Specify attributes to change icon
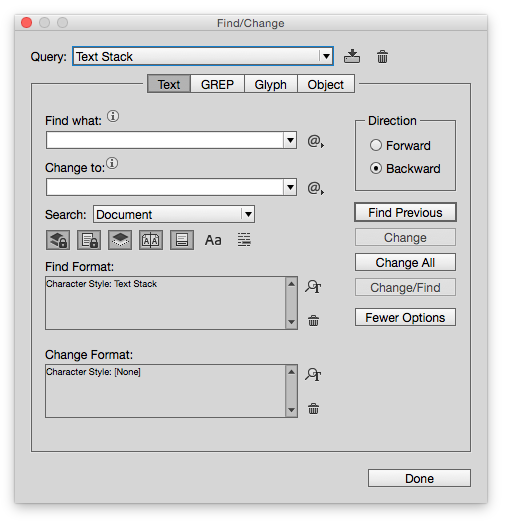 point(313,375)
